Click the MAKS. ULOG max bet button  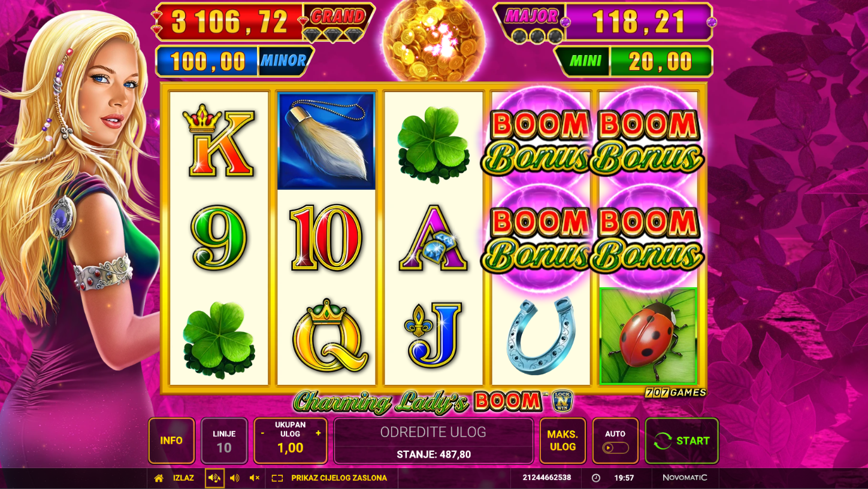[x=562, y=441]
